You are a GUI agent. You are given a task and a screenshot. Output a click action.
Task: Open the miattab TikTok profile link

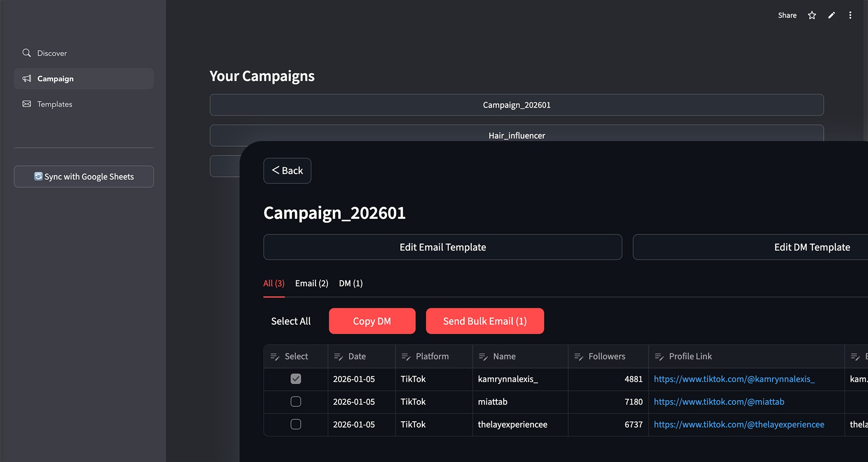[719, 402]
